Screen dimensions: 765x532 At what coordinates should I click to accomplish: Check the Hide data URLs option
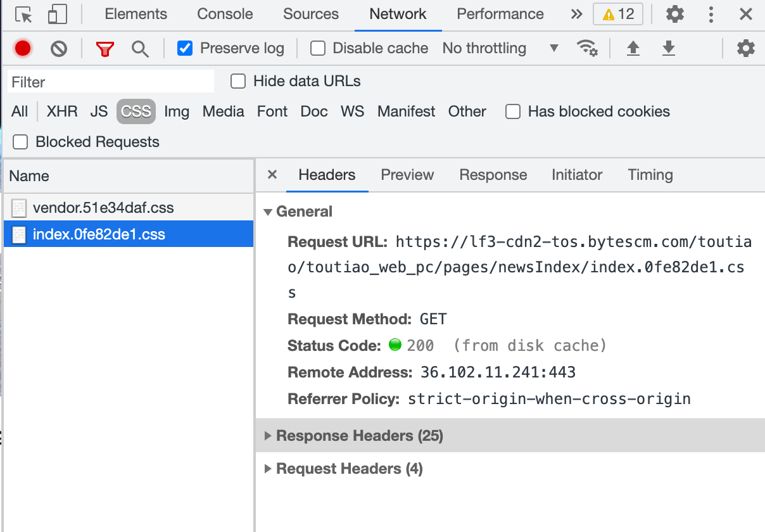(x=238, y=81)
